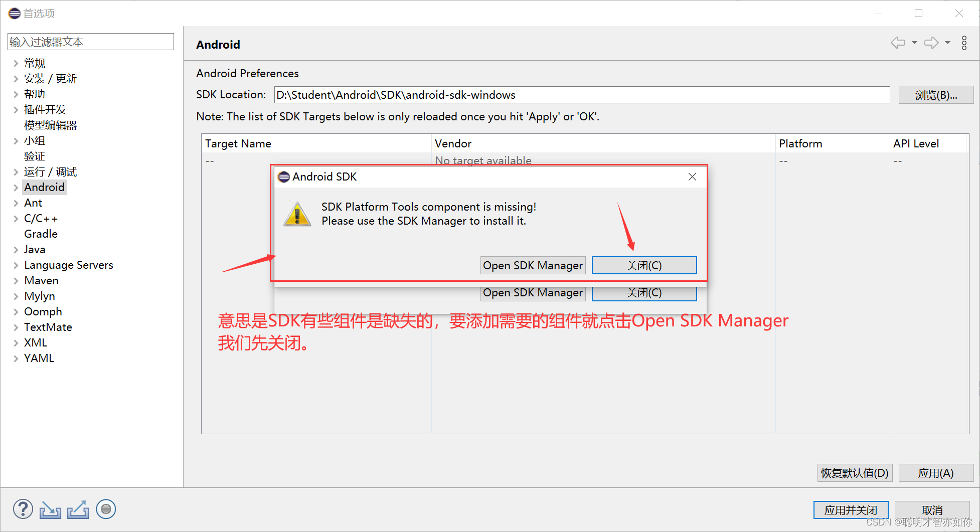Click Open SDK Manager in front dialog
This screenshot has width=980, height=532.
click(533, 265)
